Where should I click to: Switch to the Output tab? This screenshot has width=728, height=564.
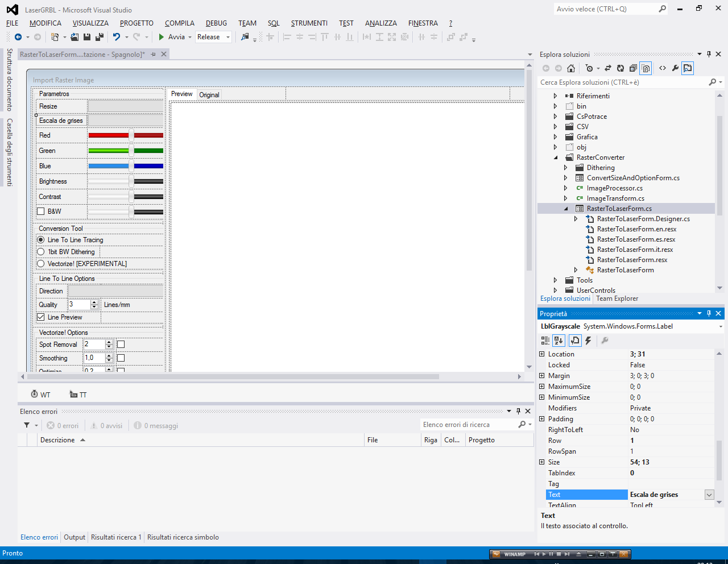[x=75, y=537]
